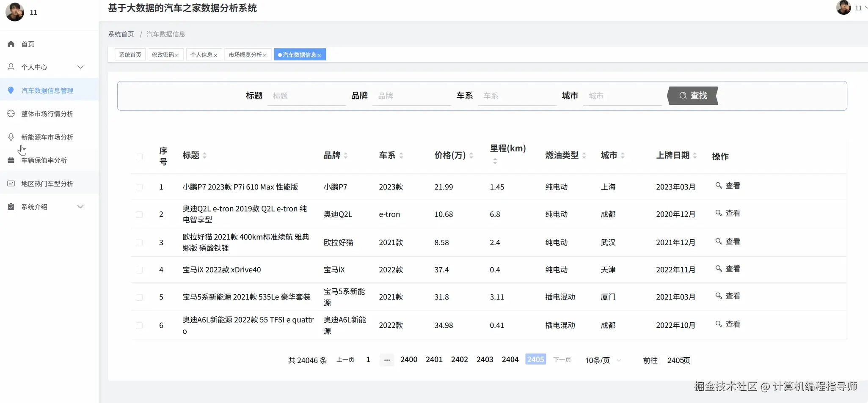Image resolution: width=868 pixels, height=403 pixels.
Task: Toggle the select-all checkbox in table header
Action: point(140,157)
